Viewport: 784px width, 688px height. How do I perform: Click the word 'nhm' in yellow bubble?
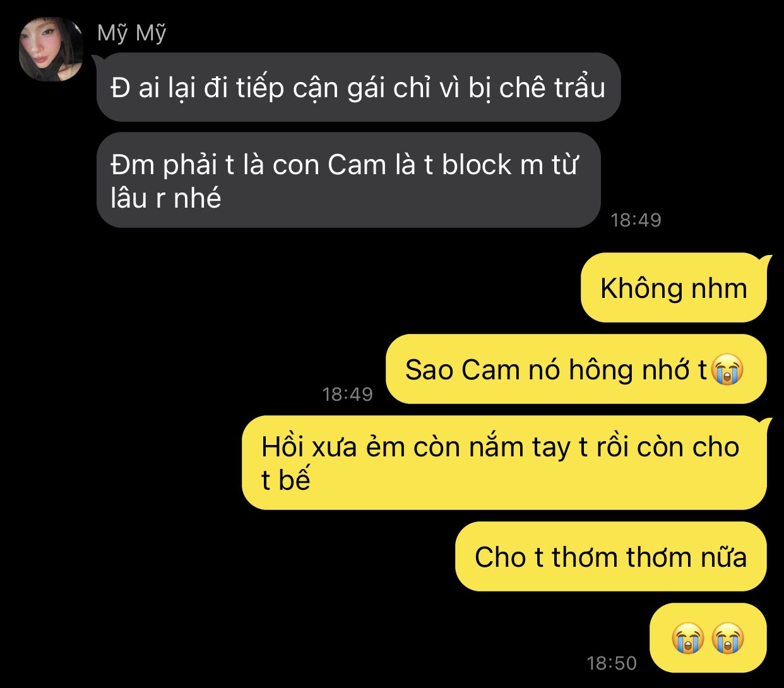coord(719,288)
